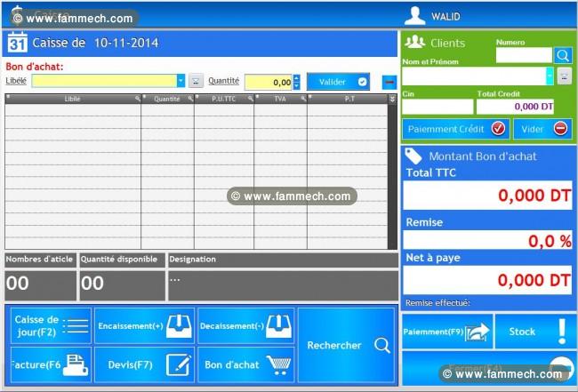Click the Rechercher button
The height and width of the screenshot is (392, 578).
[346, 345]
